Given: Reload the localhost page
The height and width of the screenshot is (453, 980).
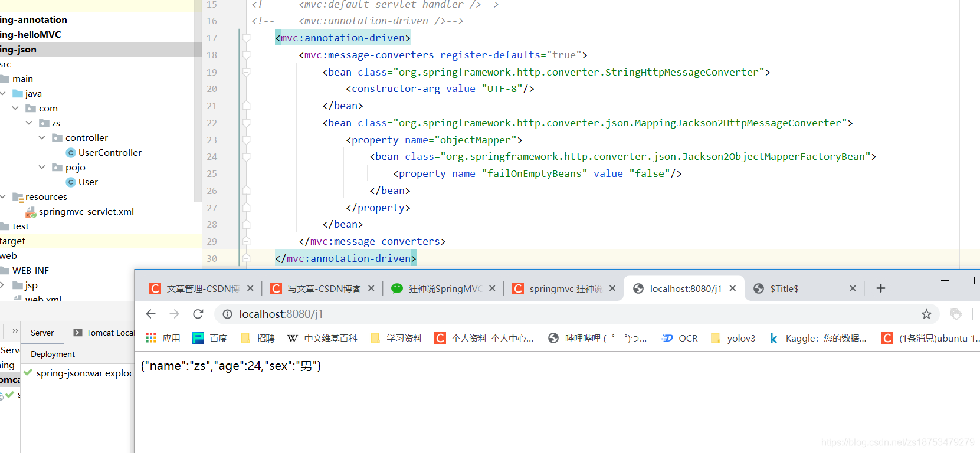Looking at the screenshot, I should pos(198,314).
